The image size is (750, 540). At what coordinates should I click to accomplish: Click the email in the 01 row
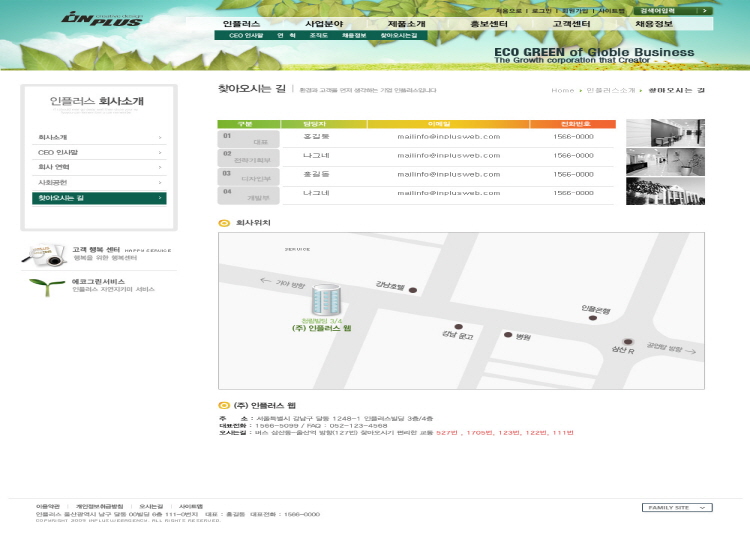click(x=449, y=136)
